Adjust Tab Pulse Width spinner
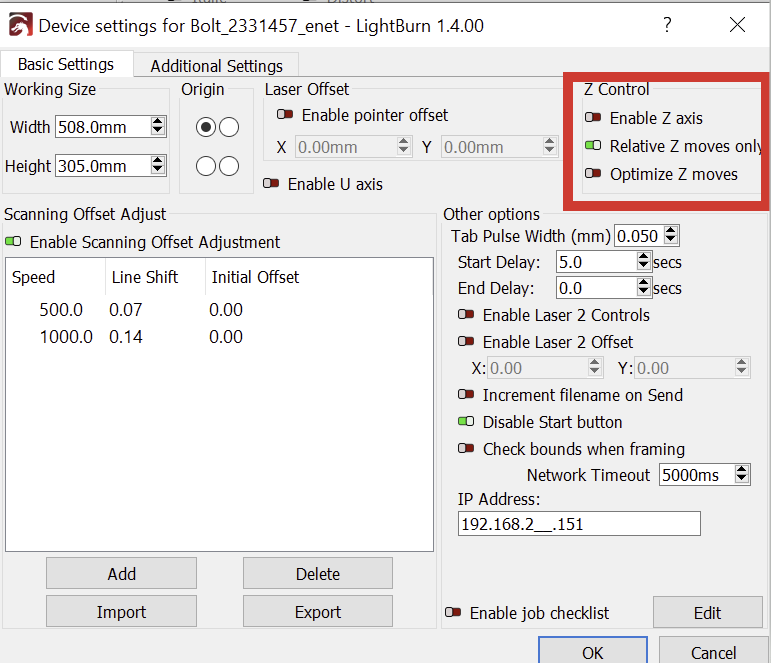Viewport: 771px width, 663px height. click(671, 236)
